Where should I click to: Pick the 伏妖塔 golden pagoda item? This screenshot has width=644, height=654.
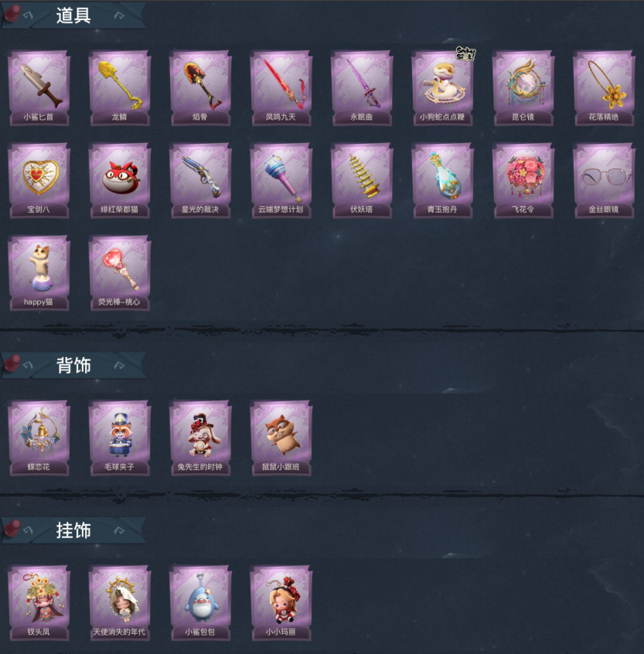pos(362,181)
